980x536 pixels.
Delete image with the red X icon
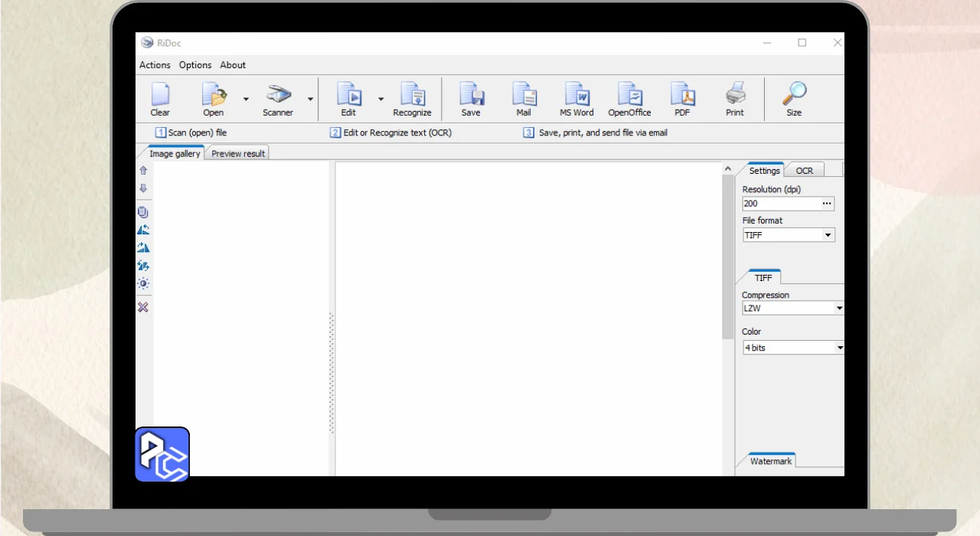tap(143, 307)
